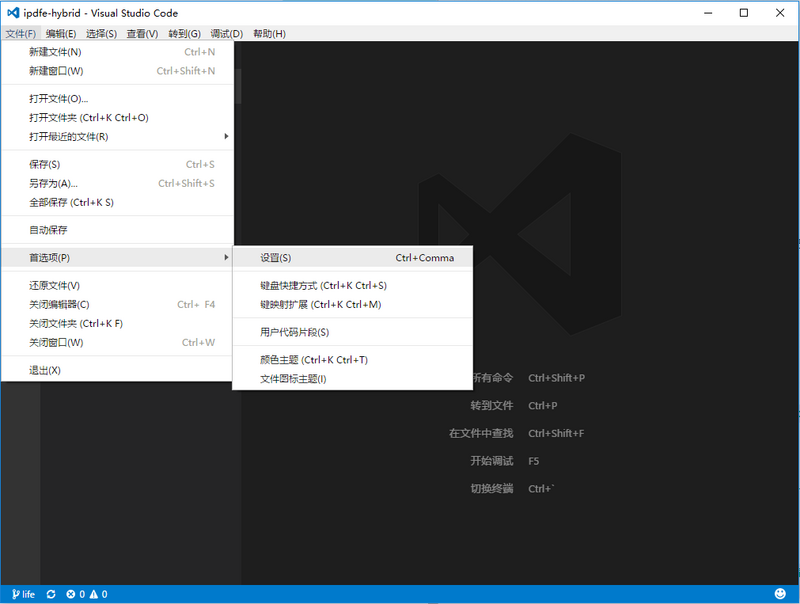This screenshot has width=800, height=604.
Task: Open 键盘快捷方式 (Ctrl+K Ctrl+S)
Action: [353, 286]
